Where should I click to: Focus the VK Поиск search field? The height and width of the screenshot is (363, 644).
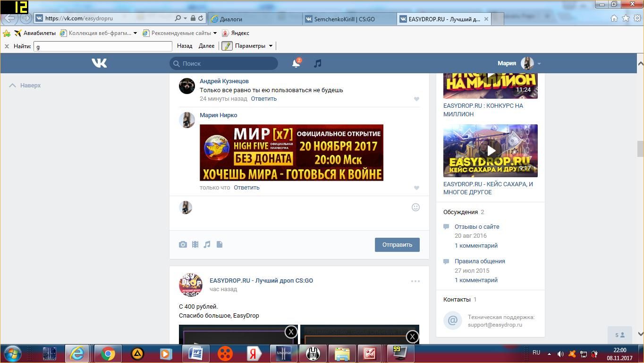pyautogui.click(x=224, y=63)
